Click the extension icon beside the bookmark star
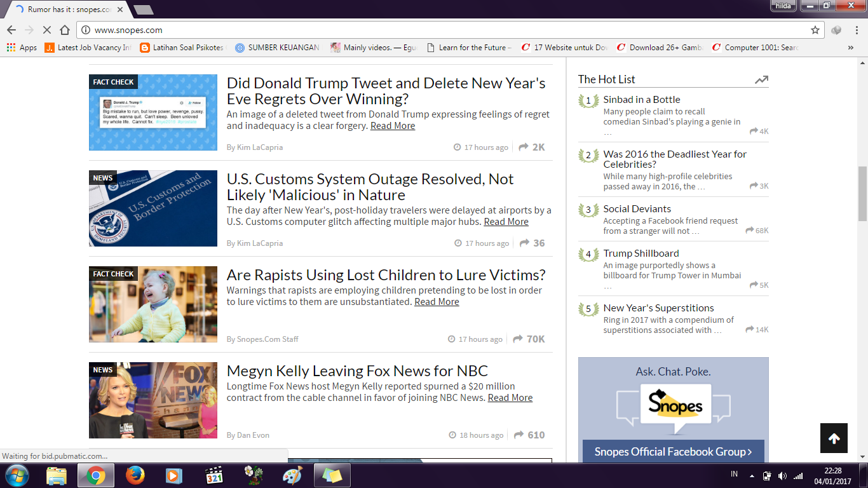 (x=836, y=30)
